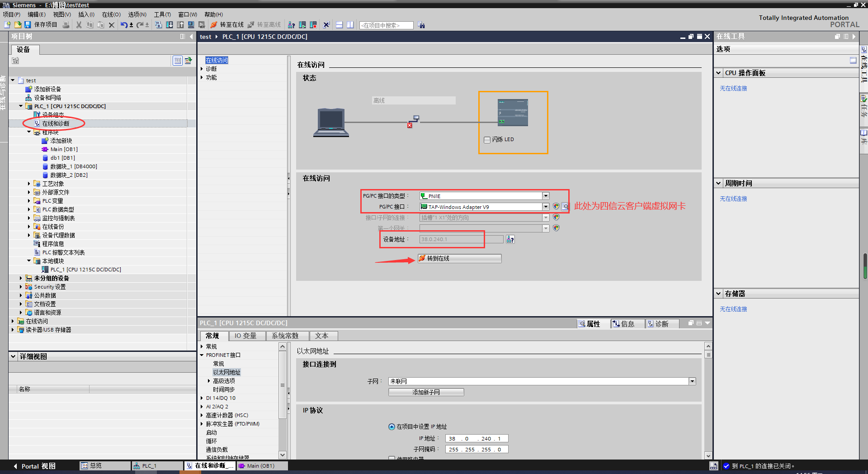Click the cross-reference toolbar icon
Viewport: 868px width, 474px height.
[326, 25]
